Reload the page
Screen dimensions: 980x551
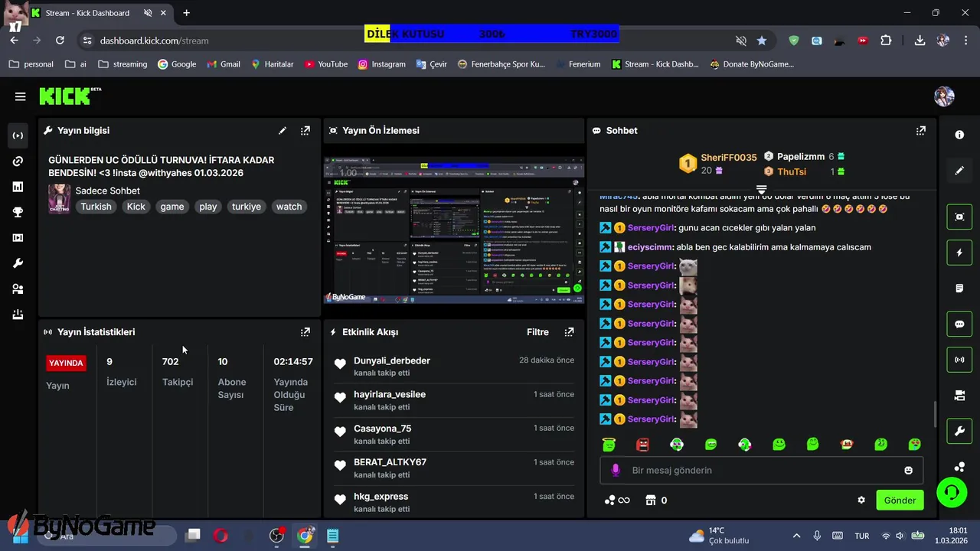60,41
